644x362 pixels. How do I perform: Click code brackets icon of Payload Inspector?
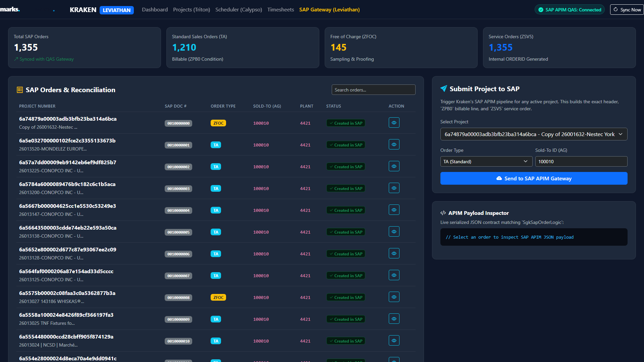coord(443,213)
